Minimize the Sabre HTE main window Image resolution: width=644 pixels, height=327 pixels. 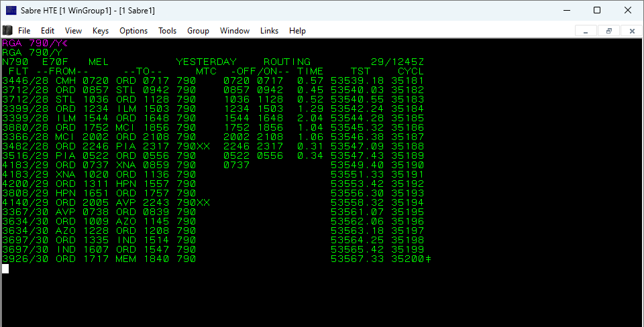point(565,10)
